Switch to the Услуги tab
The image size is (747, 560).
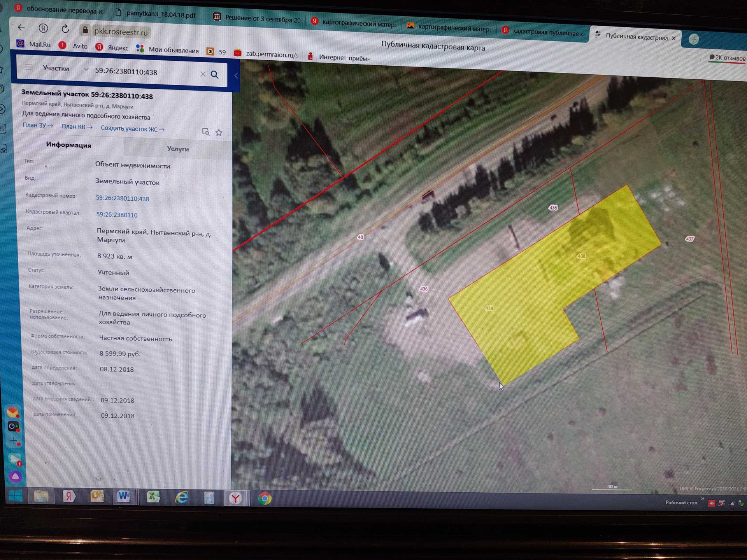pyautogui.click(x=177, y=149)
